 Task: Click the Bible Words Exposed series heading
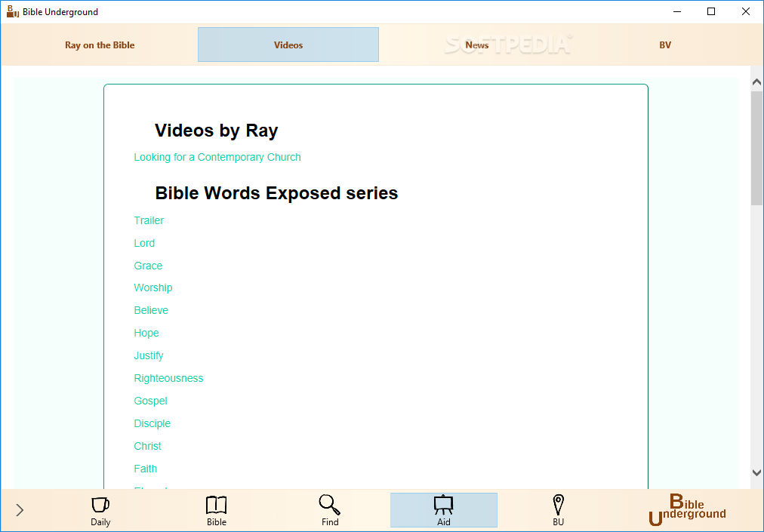[276, 193]
